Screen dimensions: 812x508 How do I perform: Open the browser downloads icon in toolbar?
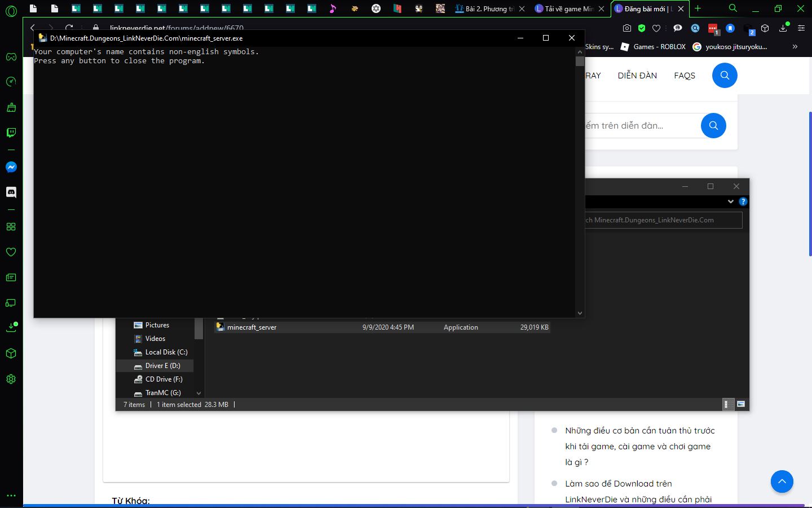pos(783,28)
